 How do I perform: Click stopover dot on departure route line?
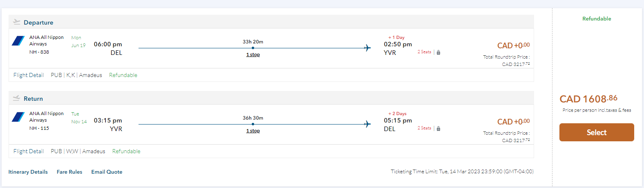[x=253, y=48]
